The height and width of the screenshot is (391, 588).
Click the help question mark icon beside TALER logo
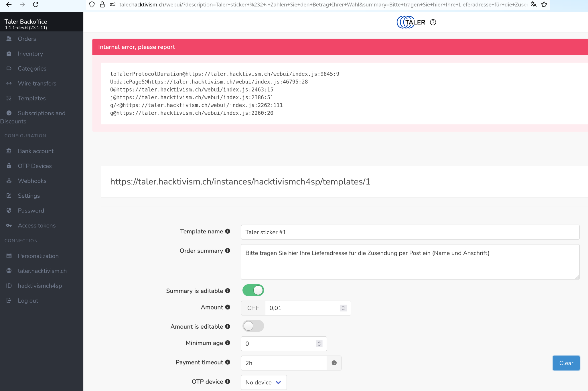point(433,22)
